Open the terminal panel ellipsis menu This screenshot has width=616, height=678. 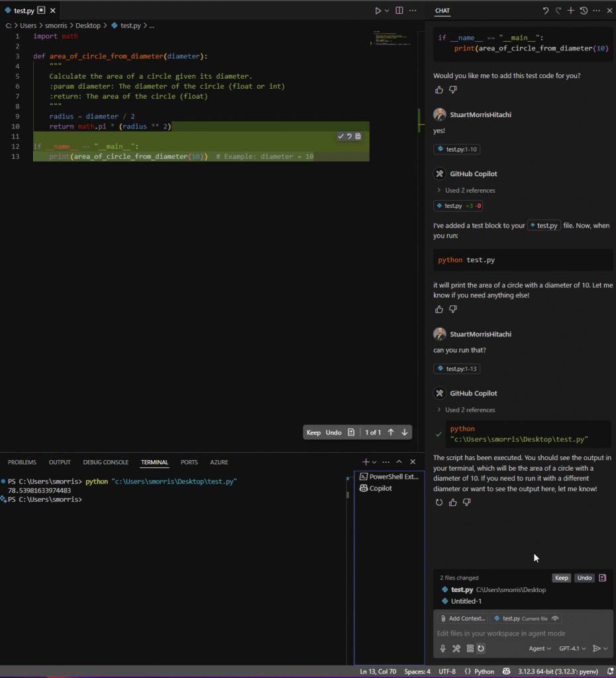pos(386,461)
